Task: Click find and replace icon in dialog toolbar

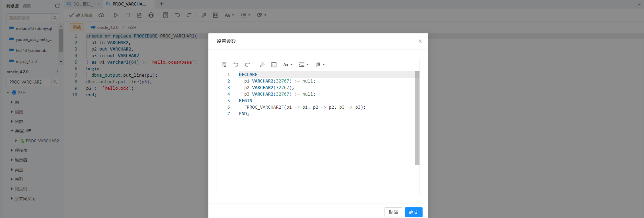Action: pyautogui.click(x=224, y=65)
